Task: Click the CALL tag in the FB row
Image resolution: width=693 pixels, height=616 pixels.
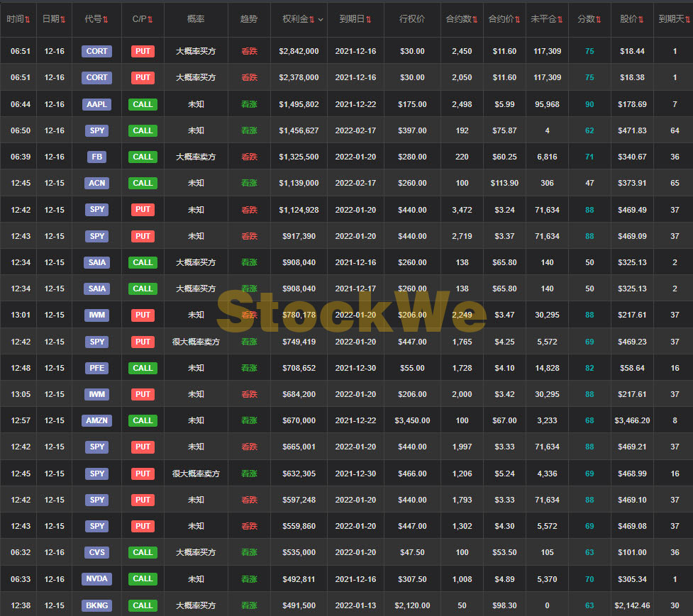Action: pyautogui.click(x=143, y=157)
